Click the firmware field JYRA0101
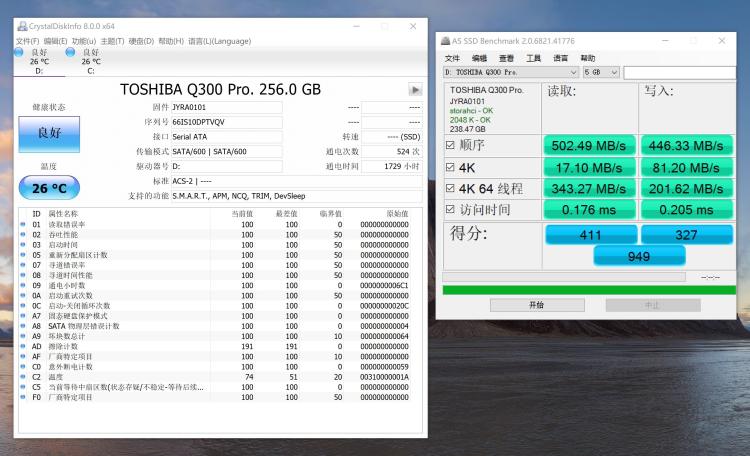 (227, 107)
